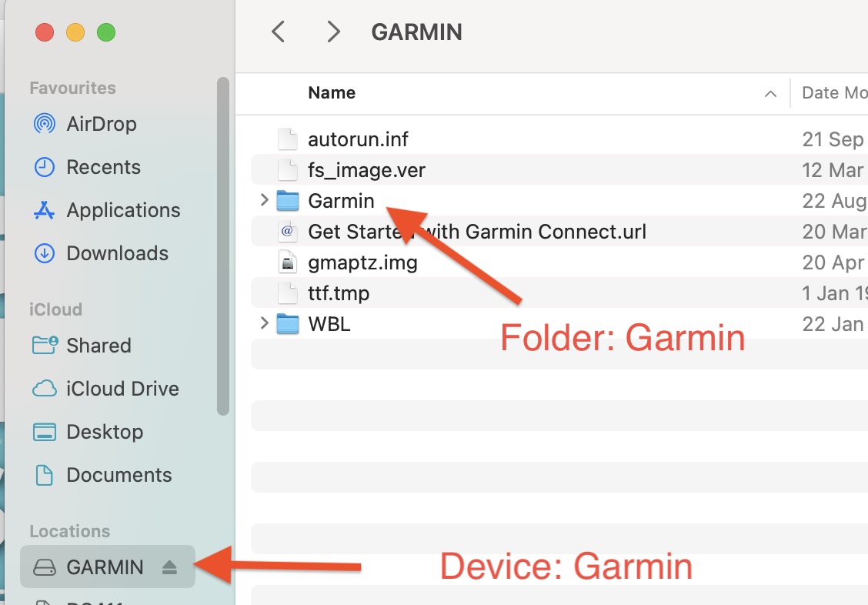Go back with the back arrow
Screen dimensions: 868x605
click(x=279, y=32)
